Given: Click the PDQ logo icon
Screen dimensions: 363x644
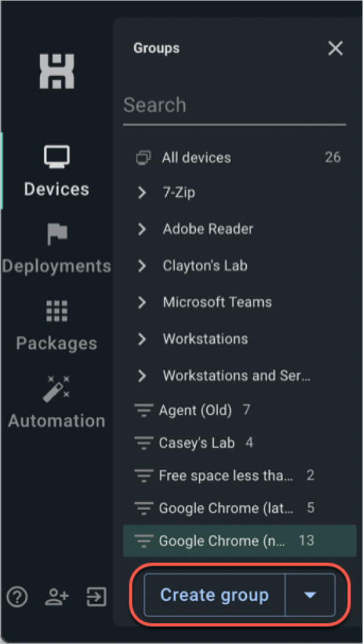Looking at the screenshot, I should coord(56,71).
